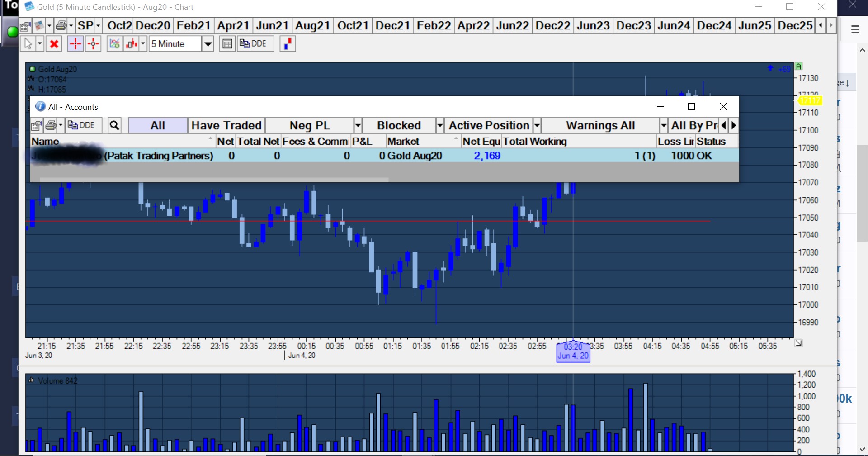Click the Net Equ column header
The width and height of the screenshot is (868, 456).
click(x=481, y=141)
